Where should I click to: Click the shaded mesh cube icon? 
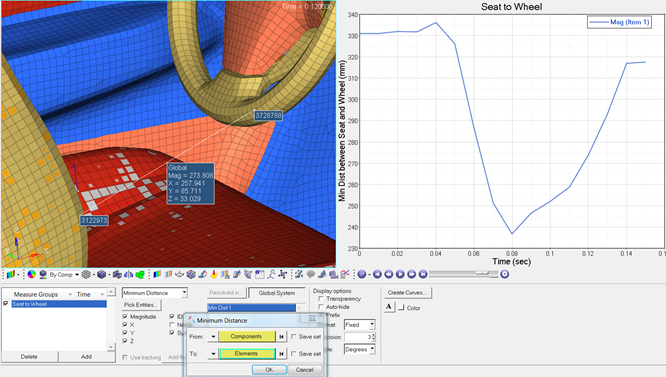coord(101,275)
